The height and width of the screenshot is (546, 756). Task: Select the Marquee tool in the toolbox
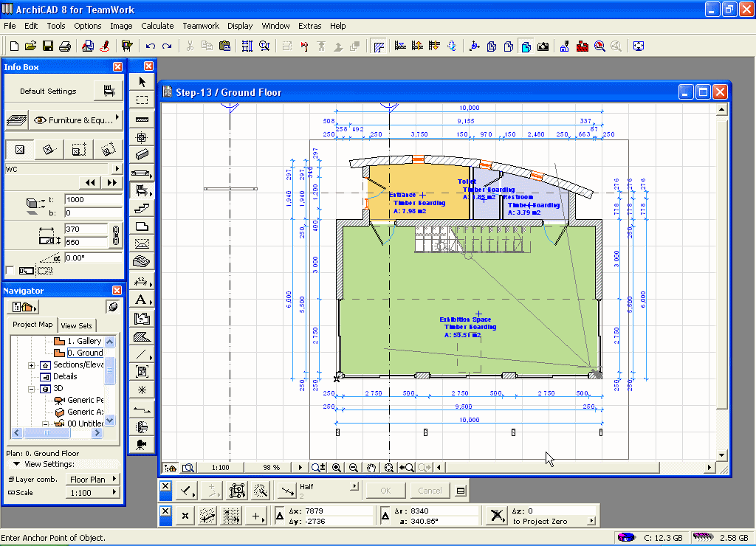click(x=142, y=100)
